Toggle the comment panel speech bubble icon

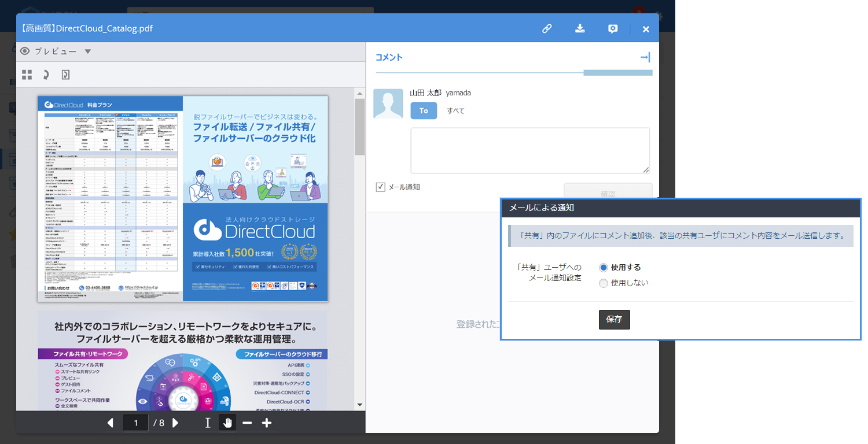613,29
